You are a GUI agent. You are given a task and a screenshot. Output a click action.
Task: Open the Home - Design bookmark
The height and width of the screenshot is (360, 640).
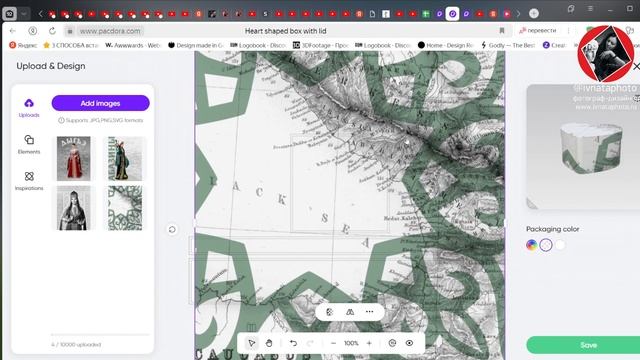446,45
